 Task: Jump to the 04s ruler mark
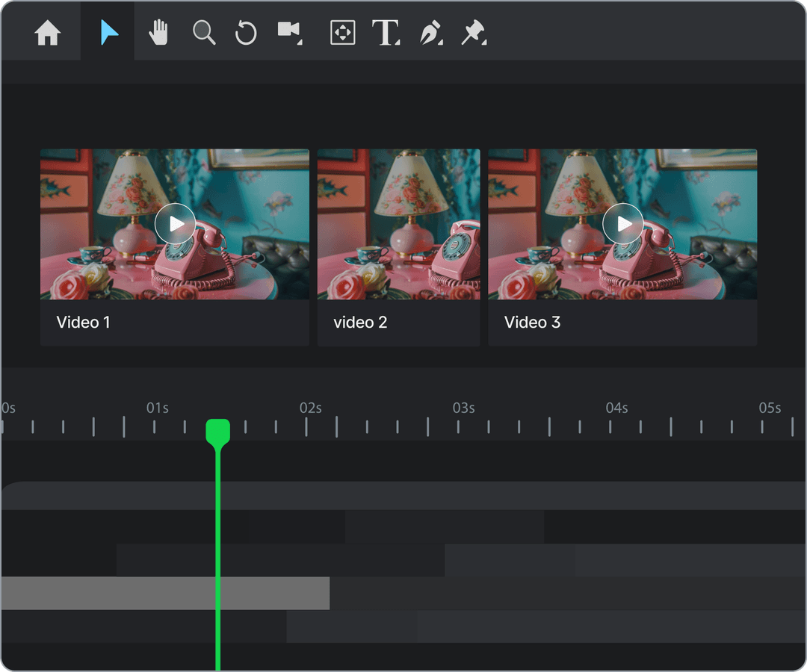point(616,408)
